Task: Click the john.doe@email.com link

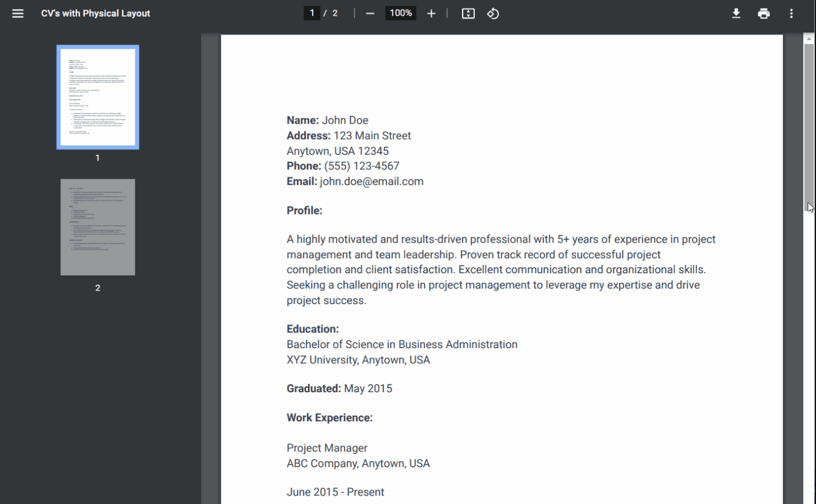Action: tap(371, 181)
